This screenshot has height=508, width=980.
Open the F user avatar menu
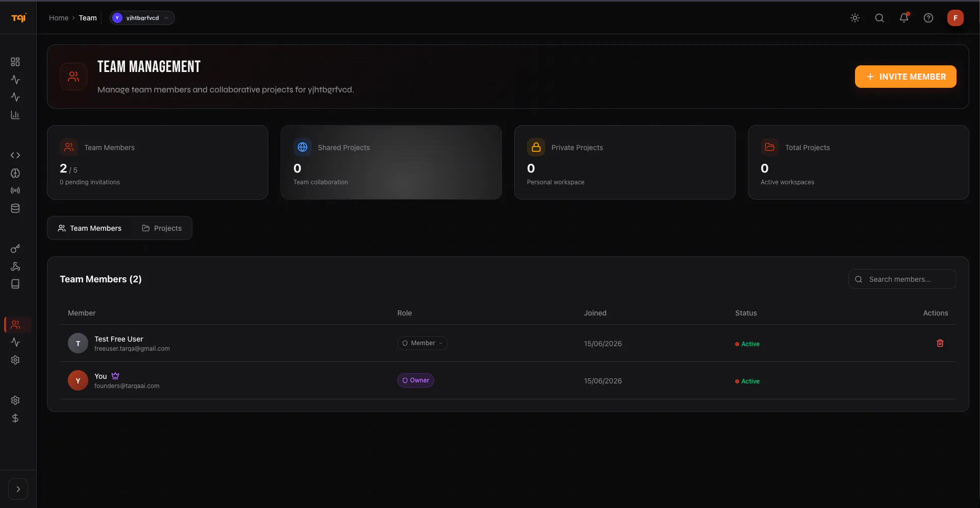click(x=956, y=18)
